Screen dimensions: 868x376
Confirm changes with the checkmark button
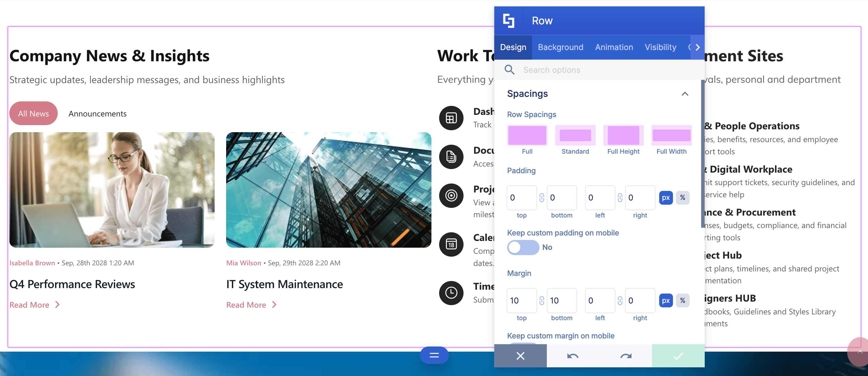[x=678, y=355]
